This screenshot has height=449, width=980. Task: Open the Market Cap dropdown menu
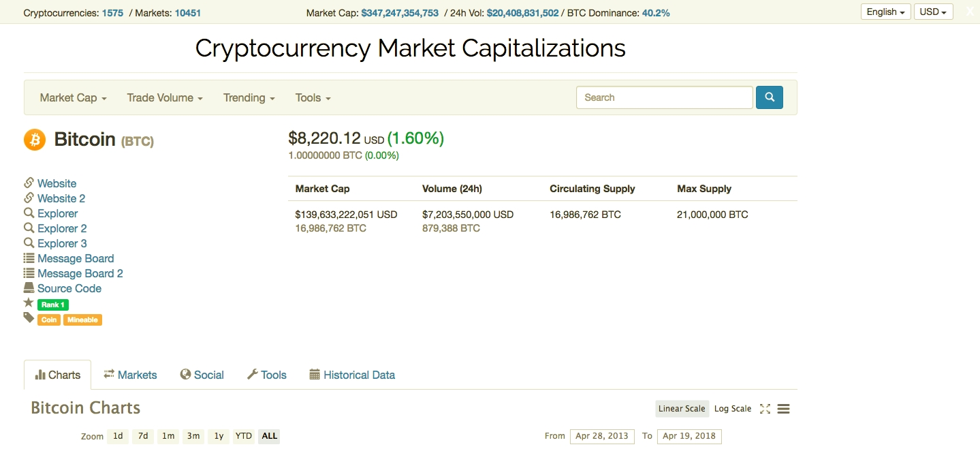point(74,97)
